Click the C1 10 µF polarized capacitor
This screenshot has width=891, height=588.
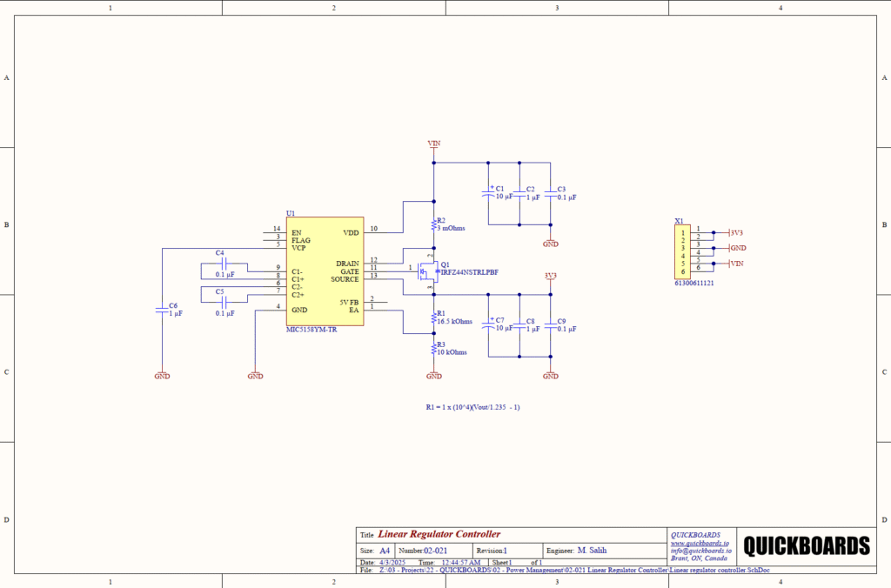click(x=488, y=192)
